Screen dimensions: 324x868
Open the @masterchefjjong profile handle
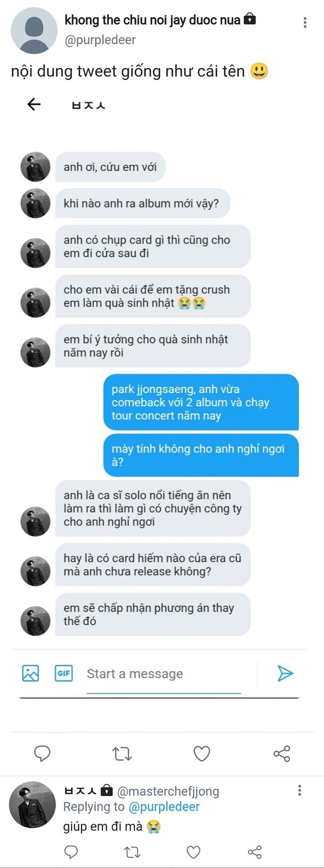coord(168,791)
